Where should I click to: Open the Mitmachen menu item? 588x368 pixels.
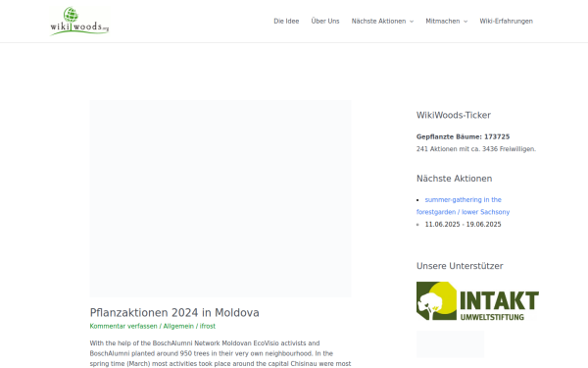point(443,21)
